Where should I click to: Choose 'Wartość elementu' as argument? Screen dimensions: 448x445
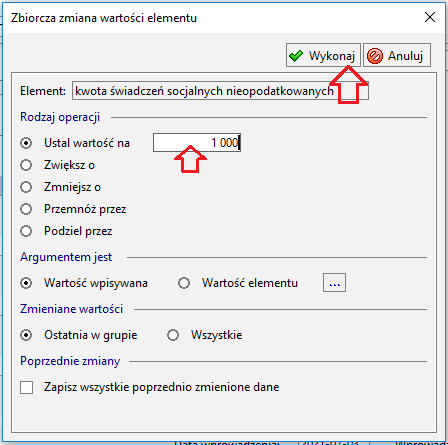coord(184,283)
